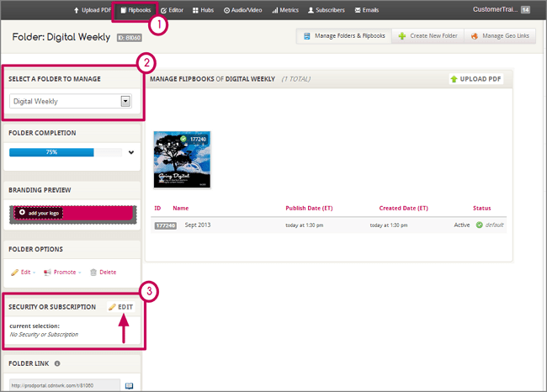Sort by the Status column header
547x392 pixels.
(481, 209)
